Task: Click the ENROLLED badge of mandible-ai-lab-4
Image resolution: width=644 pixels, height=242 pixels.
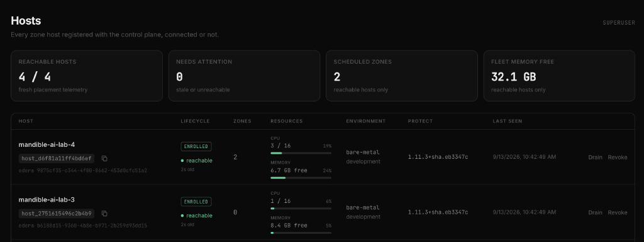Action: [x=196, y=146]
